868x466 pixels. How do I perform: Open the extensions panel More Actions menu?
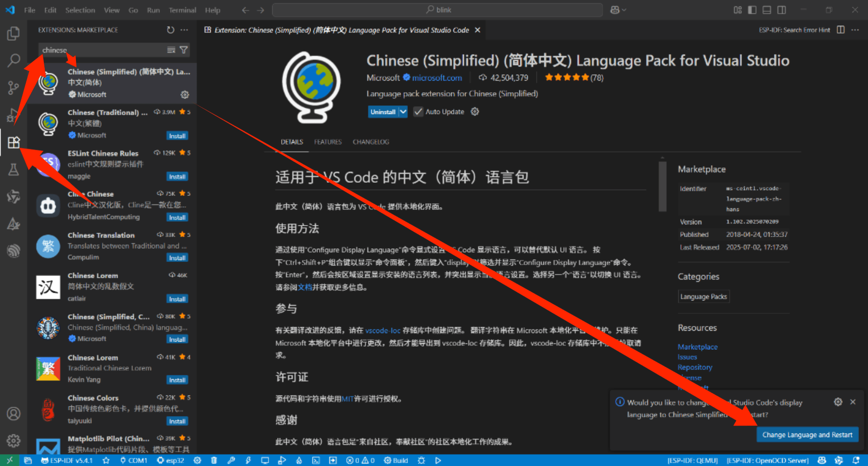tap(184, 30)
